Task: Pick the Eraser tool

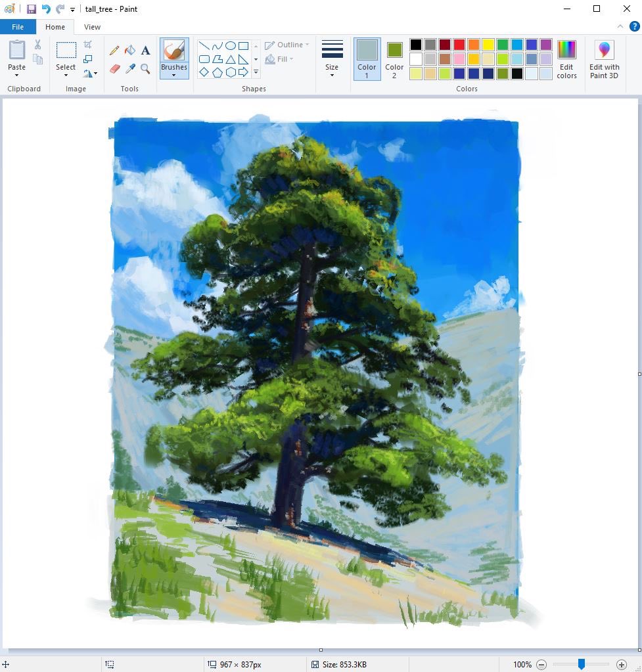Action: pos(114,68)
